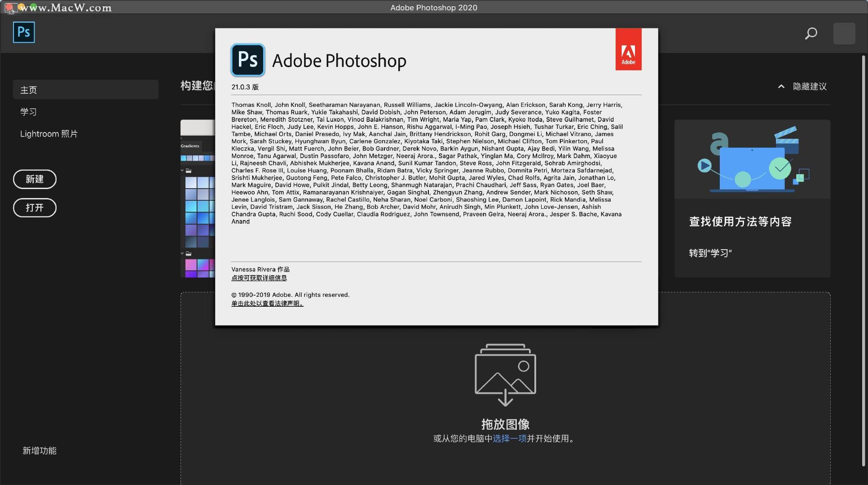Click the copyright 1990-2019 Adobe text
Image resolution: width=868 pixels, height=485 pixels.
pos(290,295)
